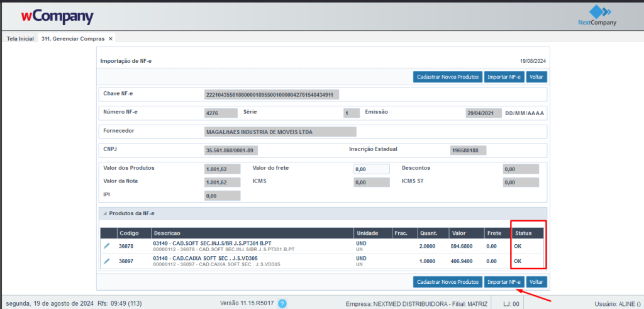The width and height of the screenshot is (644, 309).
Task: Click the Série field
Action: tap(352, 113)
